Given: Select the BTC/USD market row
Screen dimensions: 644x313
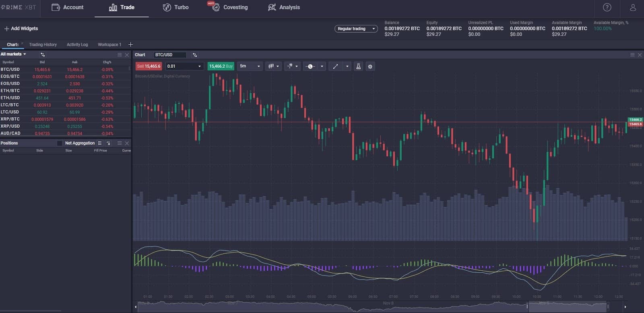Looking at the screenshot, I should 65,69.
